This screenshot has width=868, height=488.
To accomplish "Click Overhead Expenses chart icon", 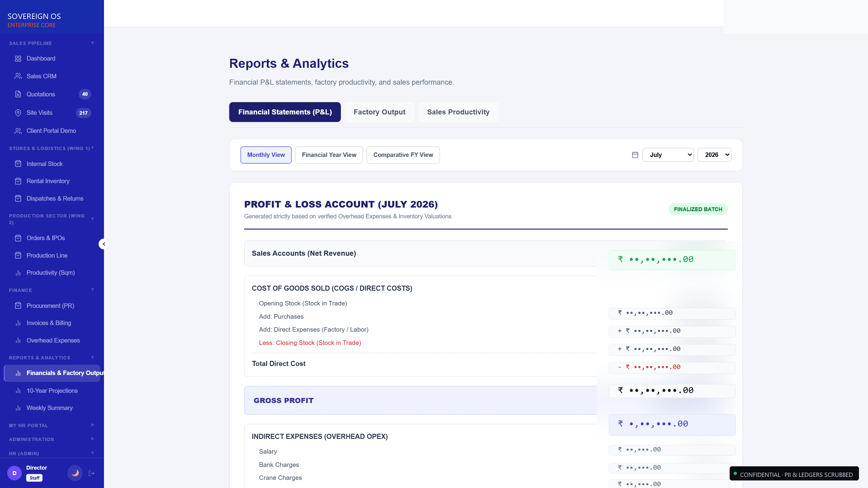I will click(x=18, y=340).
